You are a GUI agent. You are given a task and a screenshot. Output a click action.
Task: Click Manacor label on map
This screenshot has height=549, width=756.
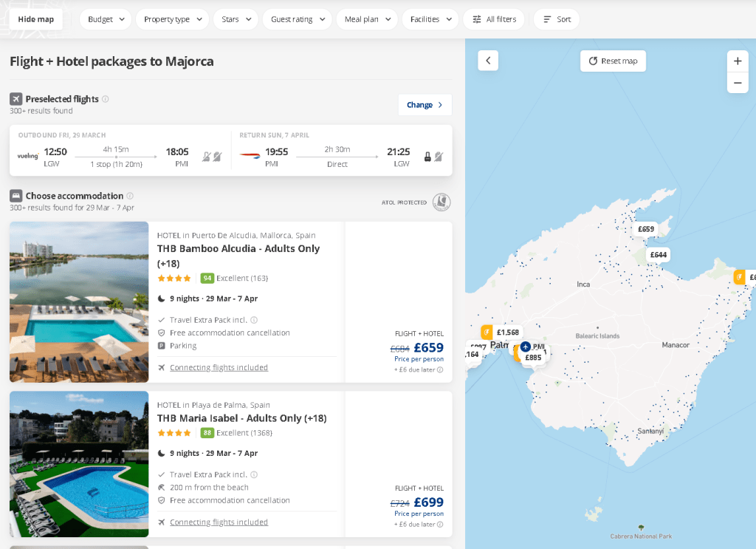tap(676, 345)
